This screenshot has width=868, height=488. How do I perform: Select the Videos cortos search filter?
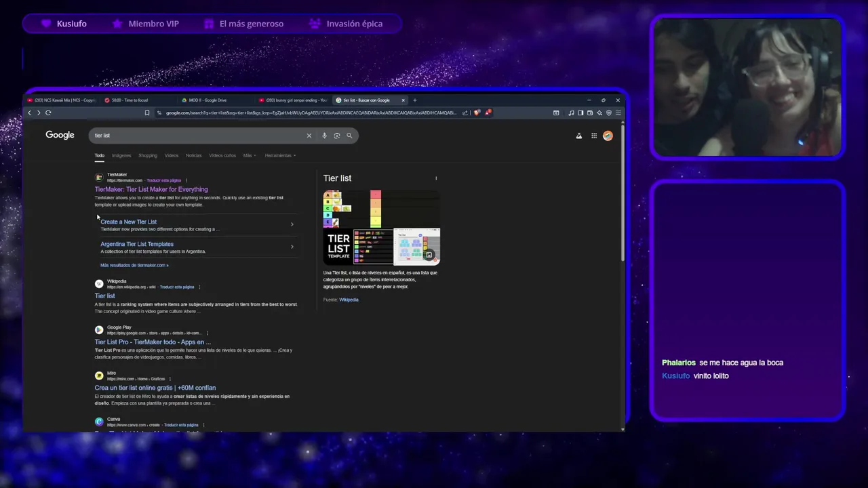click(222, 155)
